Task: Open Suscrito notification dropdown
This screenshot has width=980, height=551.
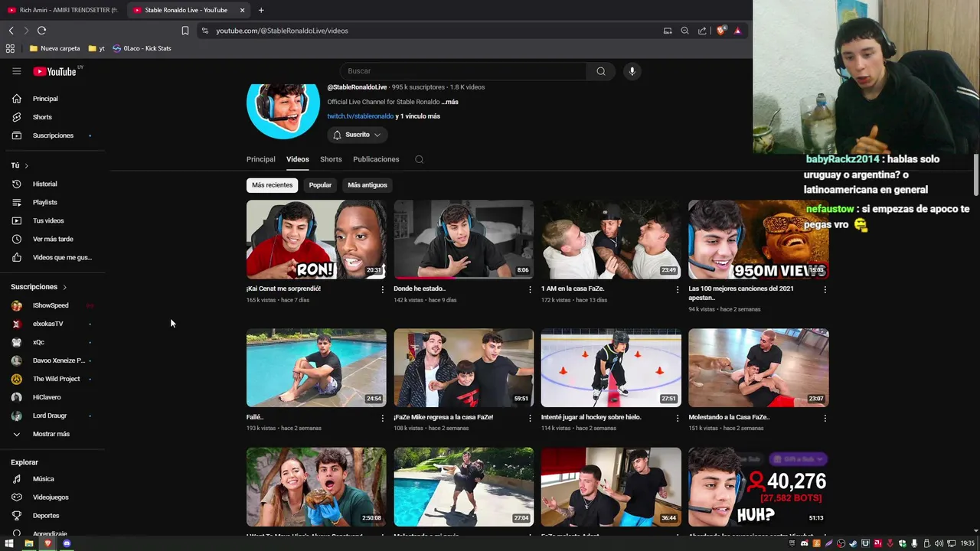Action: point(358,135)
